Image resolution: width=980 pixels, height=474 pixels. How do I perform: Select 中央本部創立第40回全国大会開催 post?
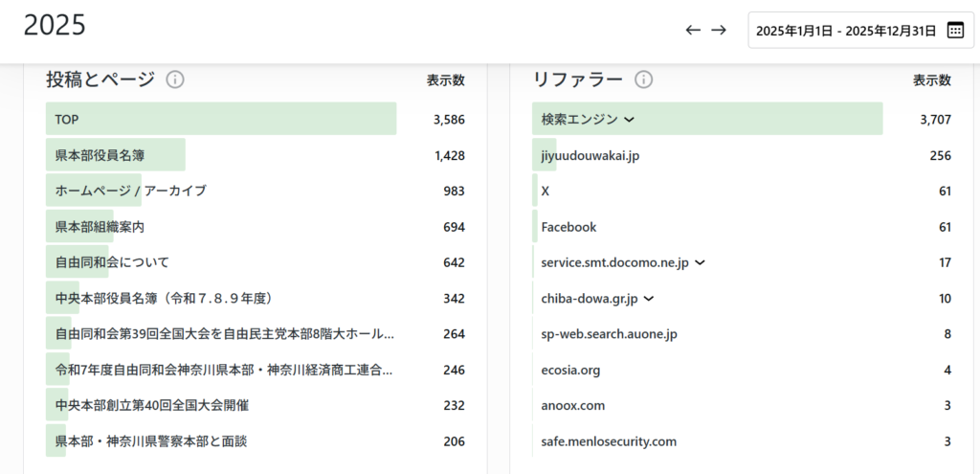point(151,405)
